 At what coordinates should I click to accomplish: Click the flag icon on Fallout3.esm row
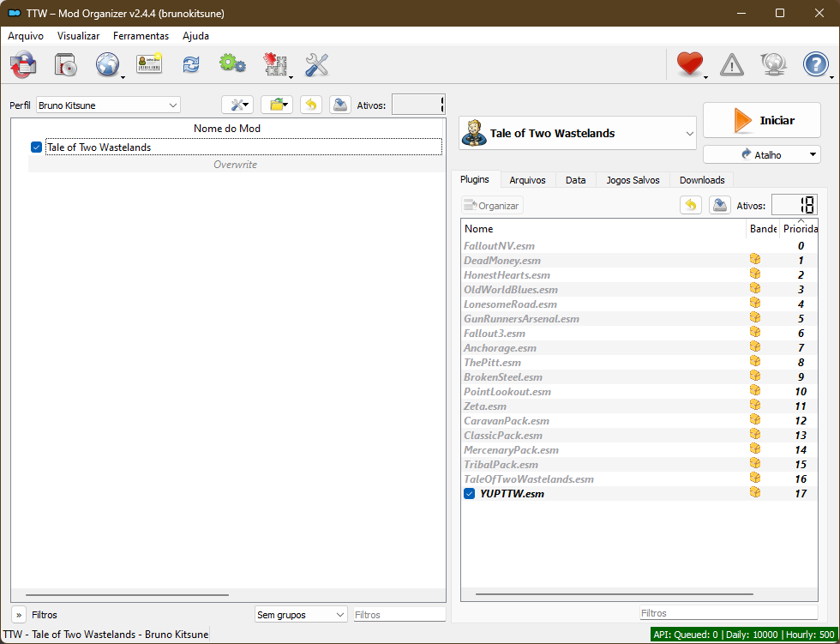[x=755, y=332]
